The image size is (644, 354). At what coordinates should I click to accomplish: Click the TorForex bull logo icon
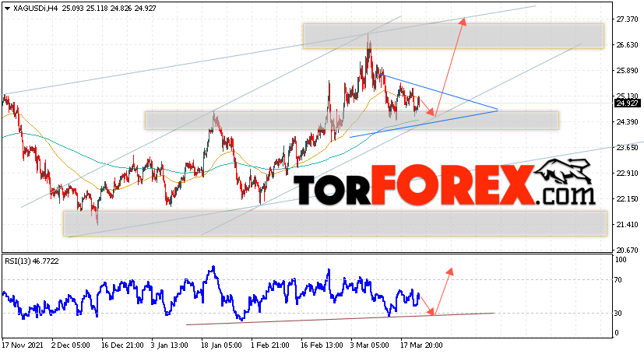click(563, 171)
